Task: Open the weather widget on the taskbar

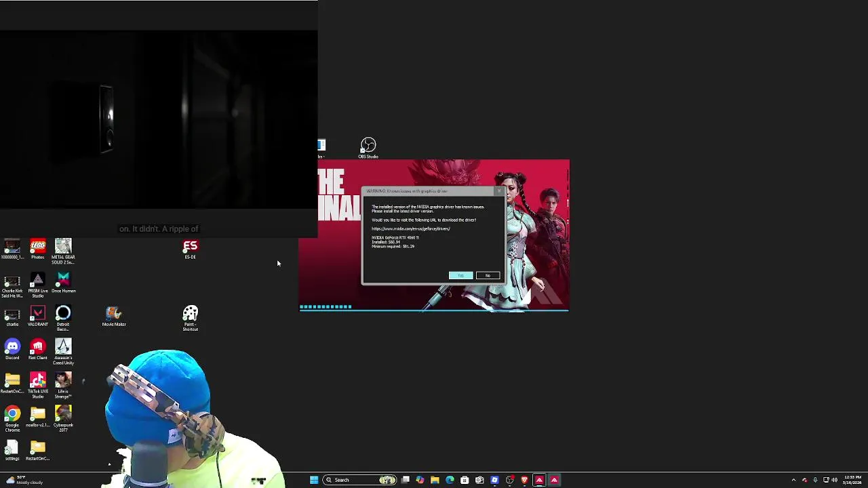Action: click(23, 480)
